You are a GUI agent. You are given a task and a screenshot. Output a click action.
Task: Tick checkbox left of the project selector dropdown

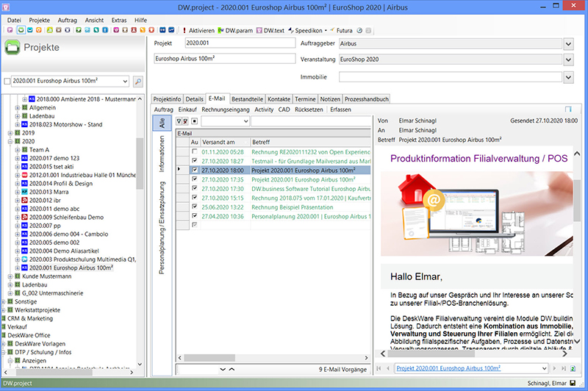click(x=7, y=81)
